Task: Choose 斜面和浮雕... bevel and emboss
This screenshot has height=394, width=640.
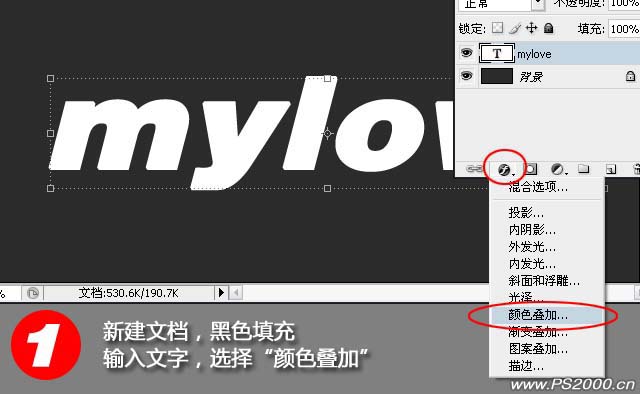Action: (x=544, y=281)
